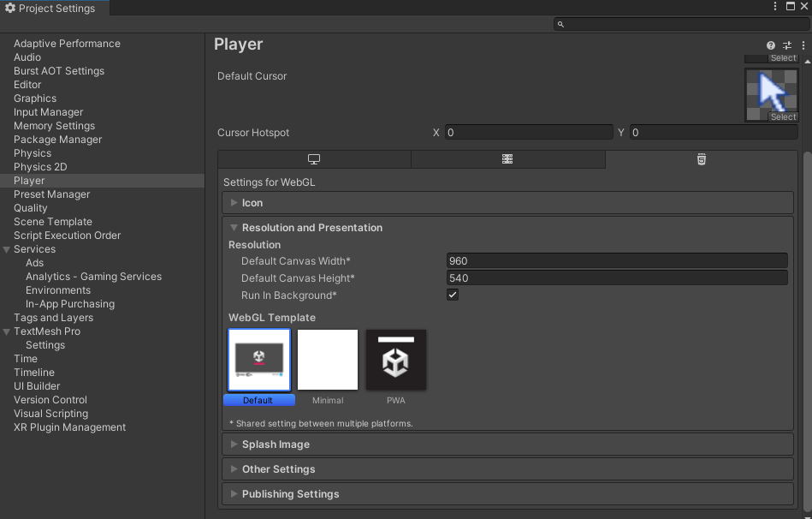Open the Player presets sliders icon
Viewport: 812px width, 519px height.
[x=786, y=45]
